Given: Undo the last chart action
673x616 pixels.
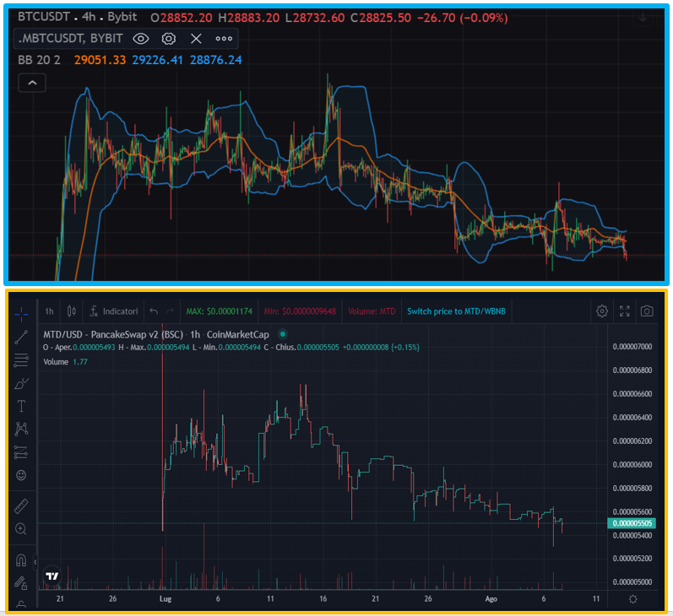Looking at the screenshot, I should 154,311.
